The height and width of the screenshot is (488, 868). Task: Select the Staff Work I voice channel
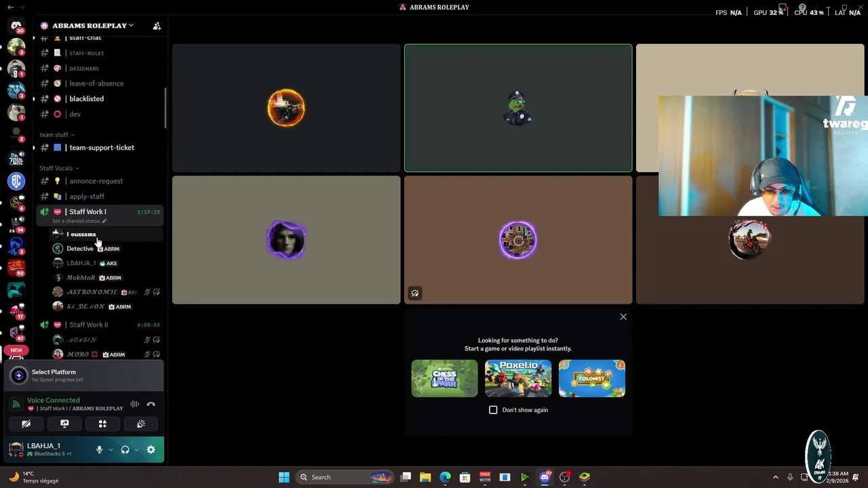(x=100, y=211)
